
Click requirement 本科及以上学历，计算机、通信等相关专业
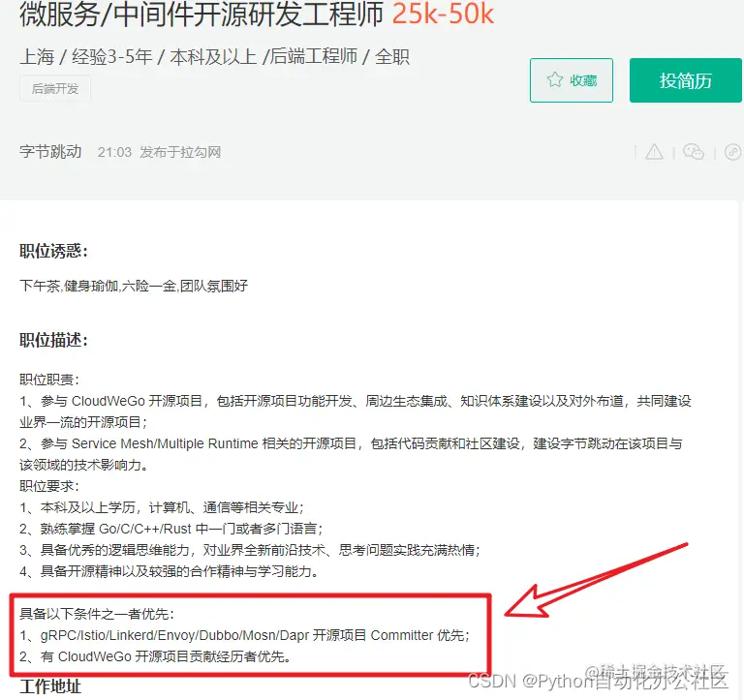pos(162,507)
